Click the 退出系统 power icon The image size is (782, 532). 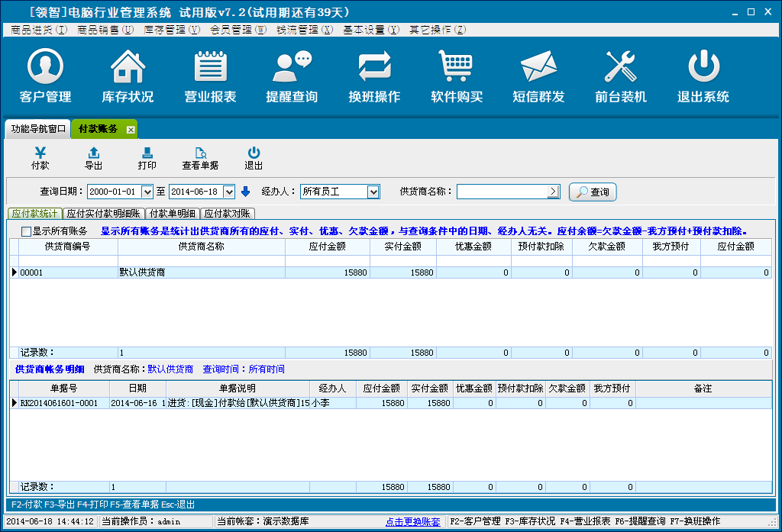coord(703,67)
